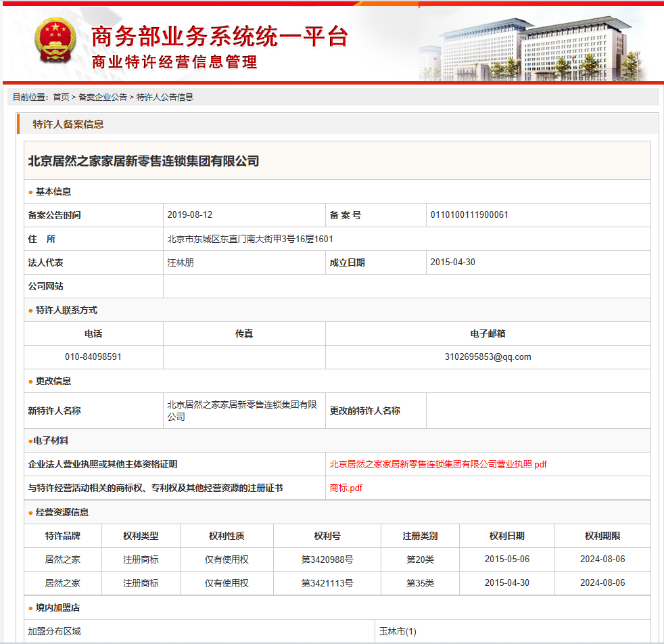Click 特许人公告信息 breadcrumb item
The width and height of the screenshot is (664, 644).
coord(165,97)
